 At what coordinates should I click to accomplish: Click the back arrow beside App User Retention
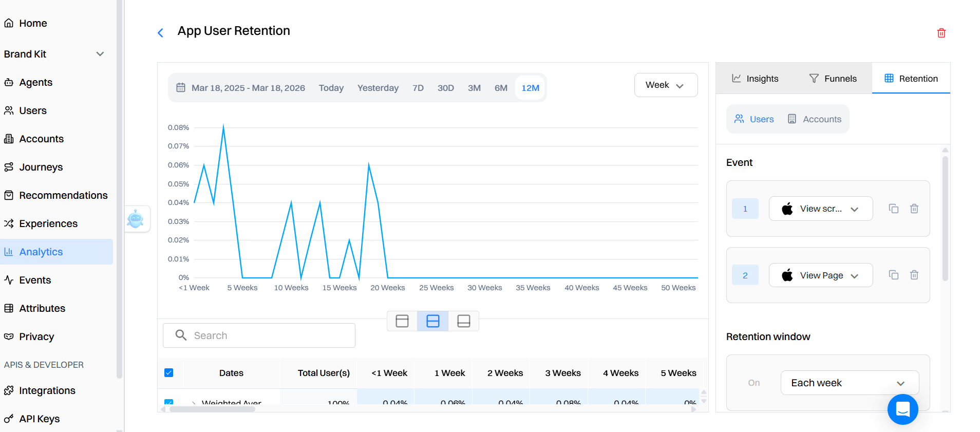[x=160, y=33]
